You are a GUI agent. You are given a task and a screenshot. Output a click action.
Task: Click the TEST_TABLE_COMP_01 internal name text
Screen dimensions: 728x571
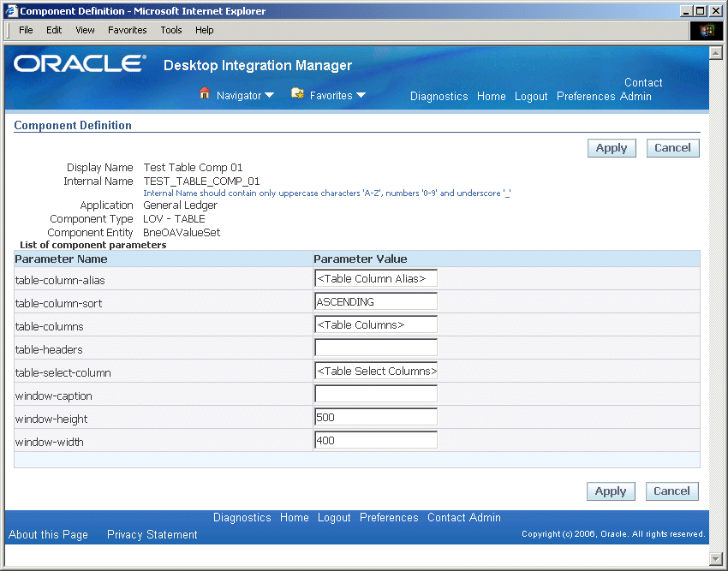pos(201,181)
